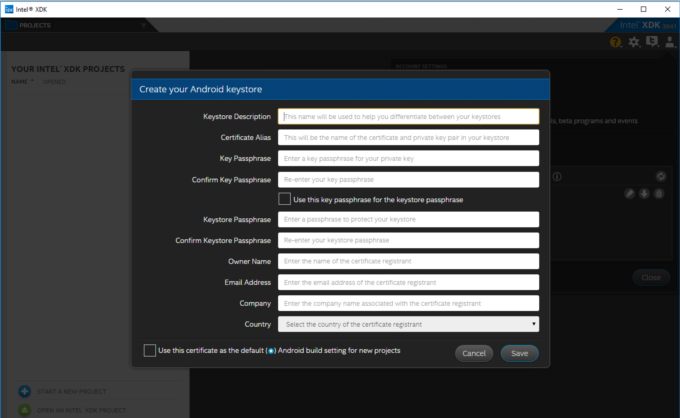The height and width of the screenshot is (418, 680).
Task: Click the Keystore Passphrase field
Action: (x=409, y=219)
